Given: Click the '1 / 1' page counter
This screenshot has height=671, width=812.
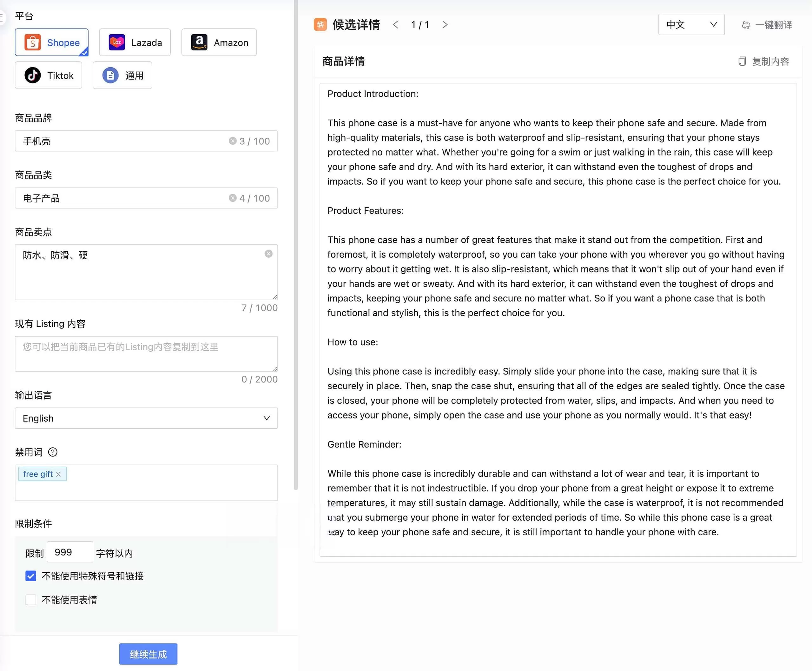Looking at the screenshot, I should [420, 25].
